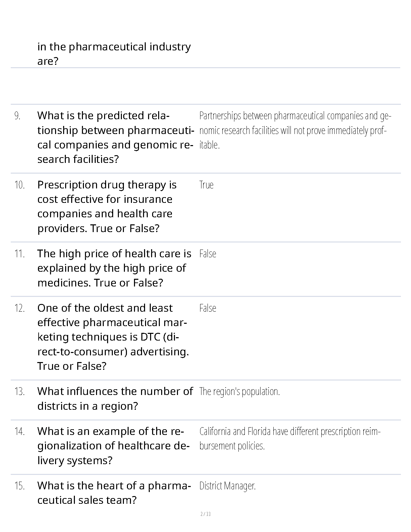Click the question about genomic research facilities
Image resolution: width=411 pixels, height=532 pixels.
115,137
